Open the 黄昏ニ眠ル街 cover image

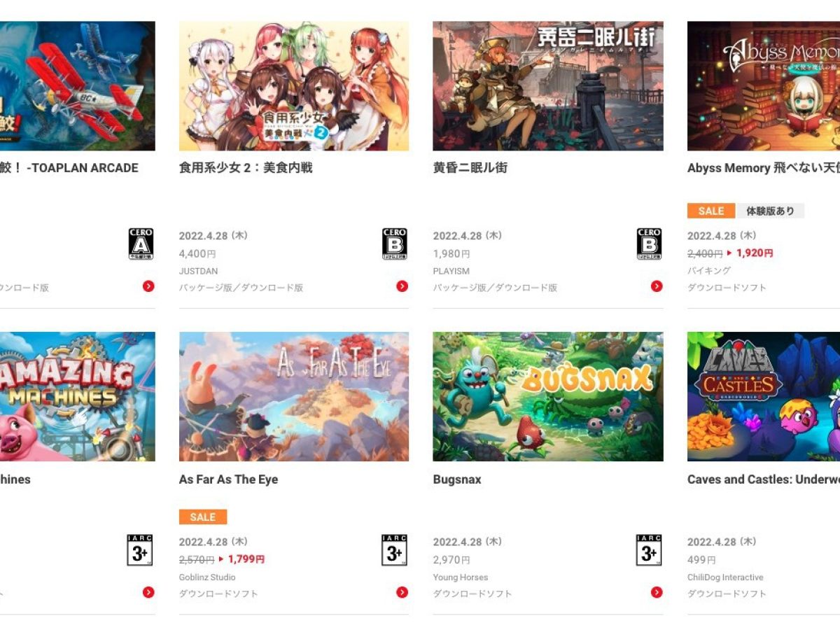[548, 85]
